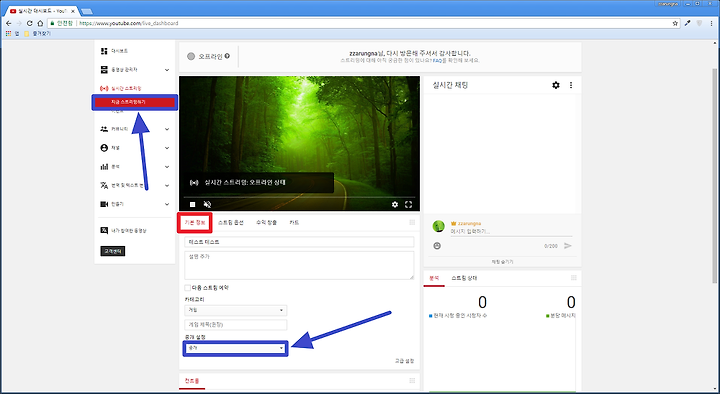Expand the Channel chevron

click(167, 148)
